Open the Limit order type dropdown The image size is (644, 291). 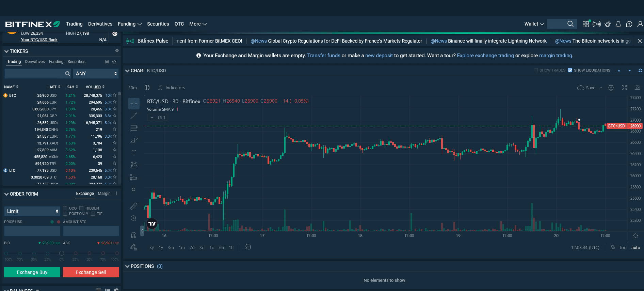click(x=32, y=211)
